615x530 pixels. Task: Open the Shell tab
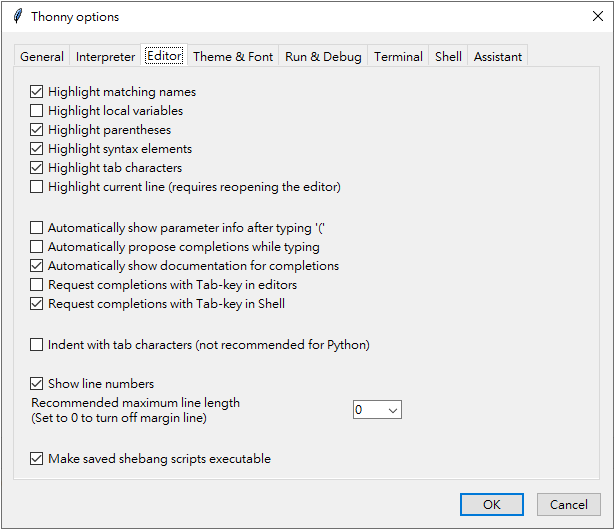(x=448, y=57)
